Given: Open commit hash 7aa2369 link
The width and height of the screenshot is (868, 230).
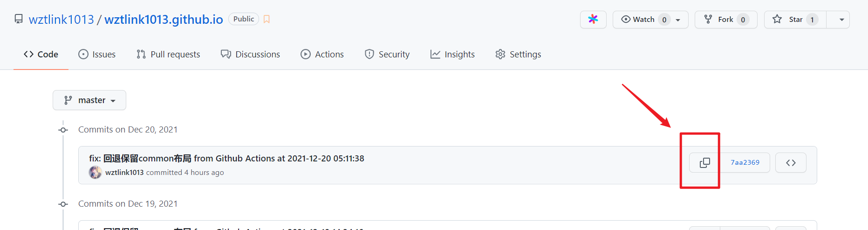Looking at the screenshot, I should point(745,163).
